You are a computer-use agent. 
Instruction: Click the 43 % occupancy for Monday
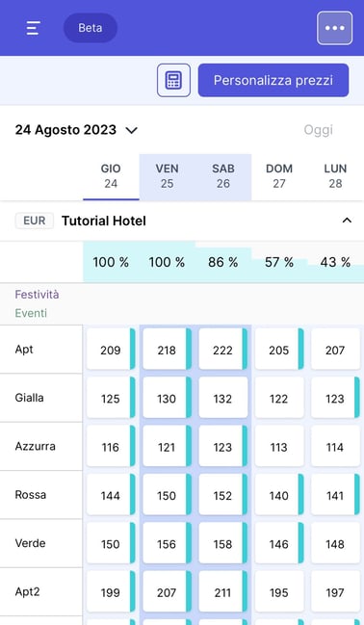pyautogui.click(x=335, y=262)
